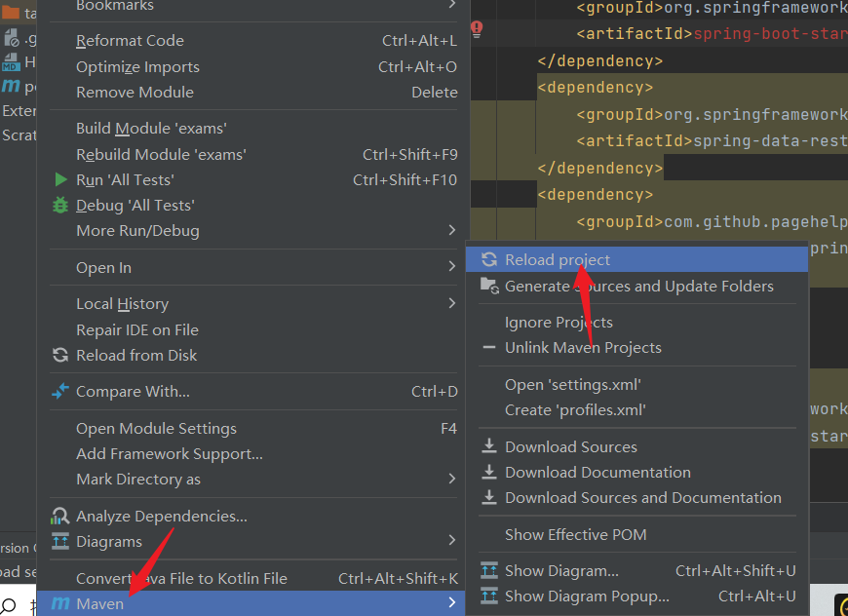Select Create 'profiles.xml'
The image size is (848, 616).
click(x=637, y=410)
